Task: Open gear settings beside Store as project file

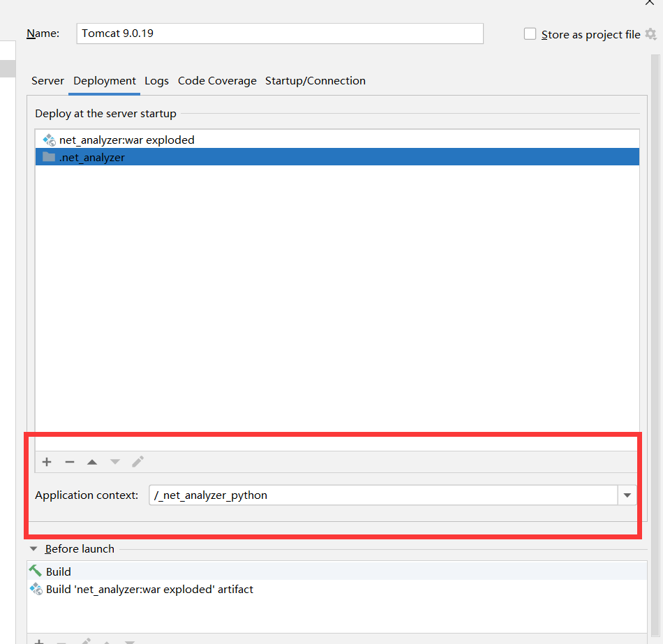Action: point(650,33)
